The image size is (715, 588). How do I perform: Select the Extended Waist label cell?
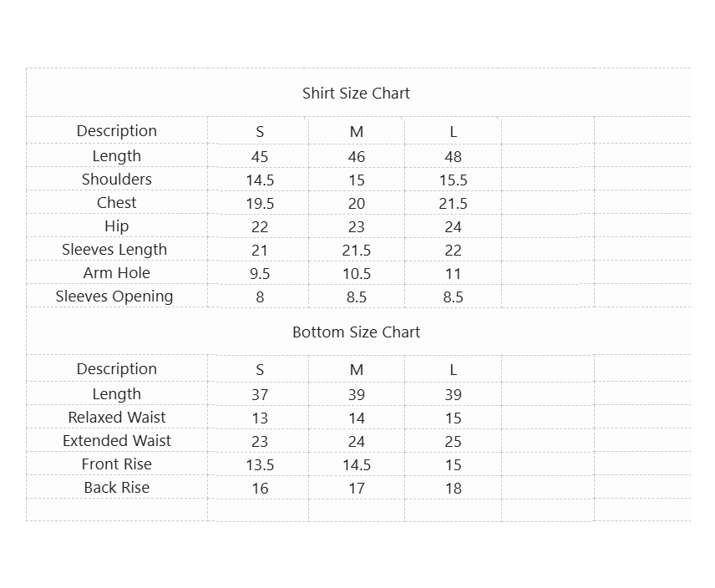click(117, 441)
